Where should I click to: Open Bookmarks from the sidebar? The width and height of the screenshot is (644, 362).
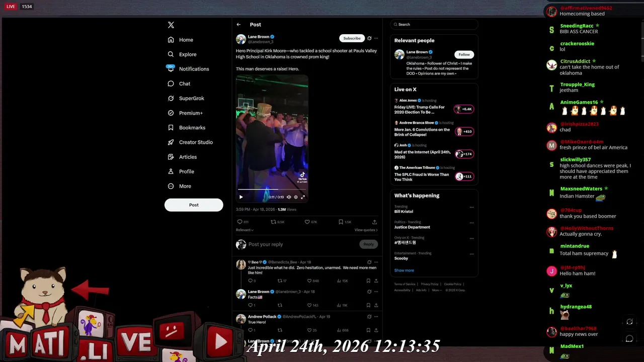click(x=187, y=128)
